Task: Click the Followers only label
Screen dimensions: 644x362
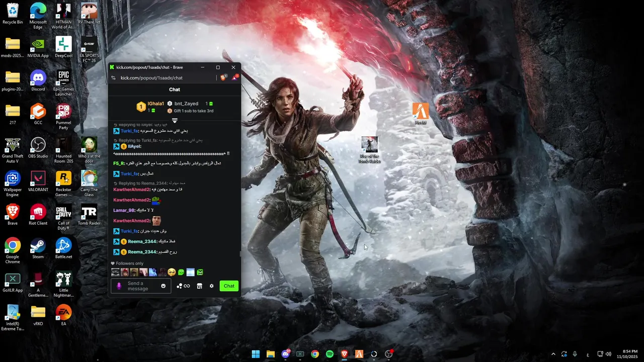Action: (129, 263)
